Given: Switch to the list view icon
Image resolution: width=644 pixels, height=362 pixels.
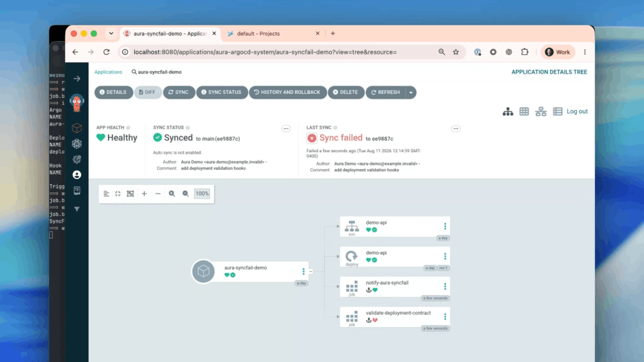Looking at the screenshot, I should coord(557,111).
